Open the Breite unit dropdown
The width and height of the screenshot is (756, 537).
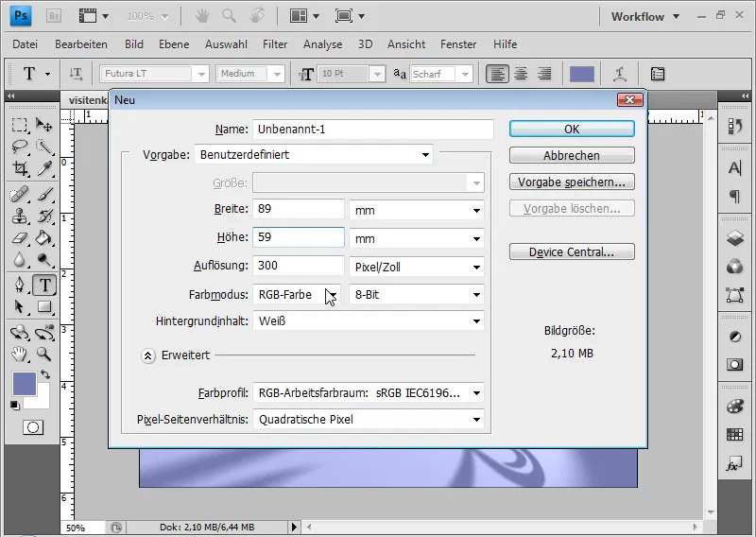pos(417,211)
